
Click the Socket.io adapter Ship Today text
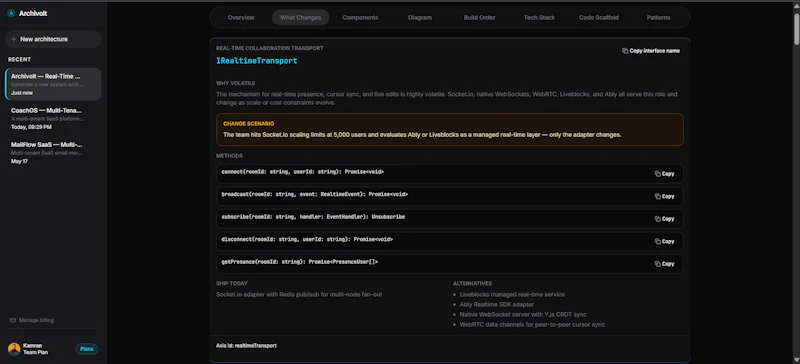click(299, 295)
